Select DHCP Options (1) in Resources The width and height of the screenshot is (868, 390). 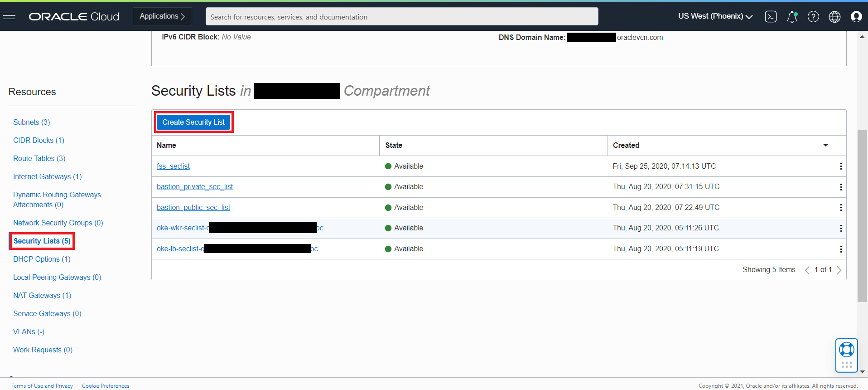[x=42, y=259]
